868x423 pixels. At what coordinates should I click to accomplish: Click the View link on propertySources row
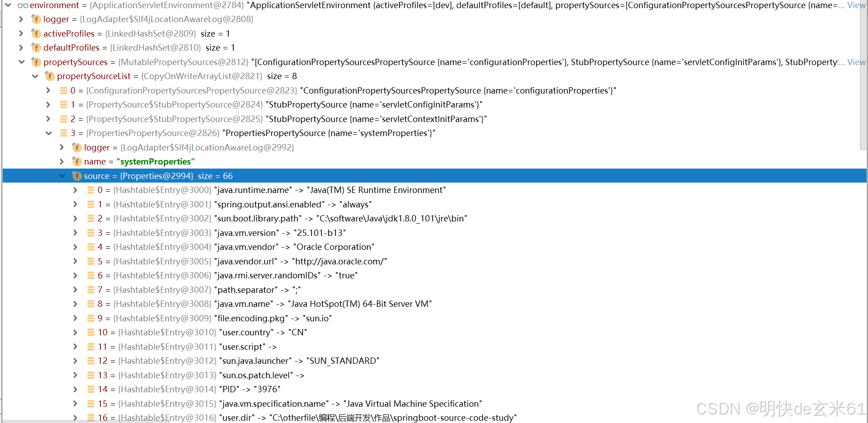click(856, 62)
